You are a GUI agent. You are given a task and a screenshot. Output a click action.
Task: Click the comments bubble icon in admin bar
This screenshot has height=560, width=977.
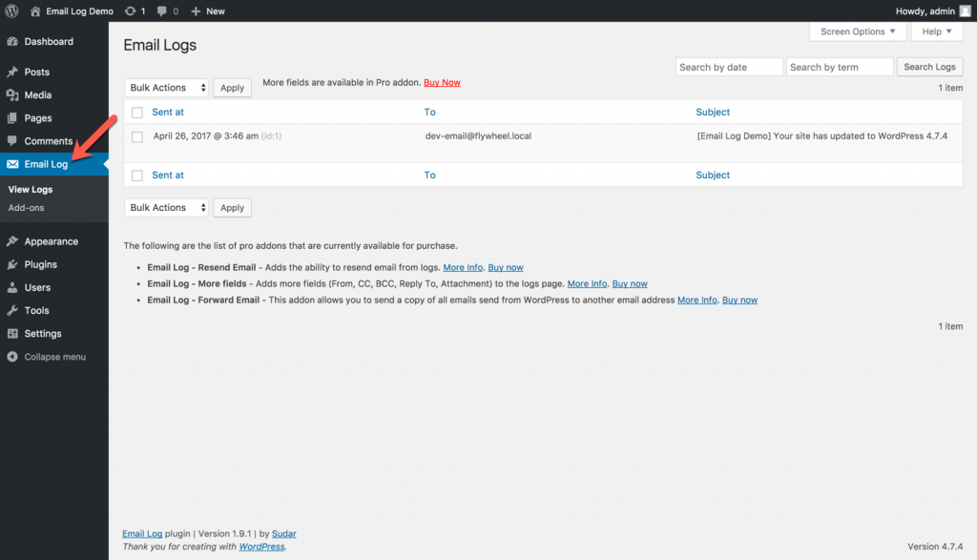click(162, 11)
